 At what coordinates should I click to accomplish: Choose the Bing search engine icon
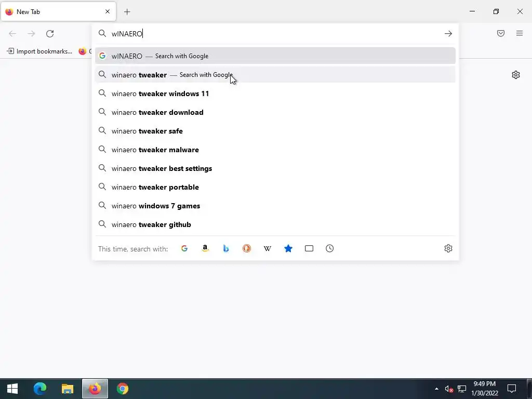tap(226, 248)
